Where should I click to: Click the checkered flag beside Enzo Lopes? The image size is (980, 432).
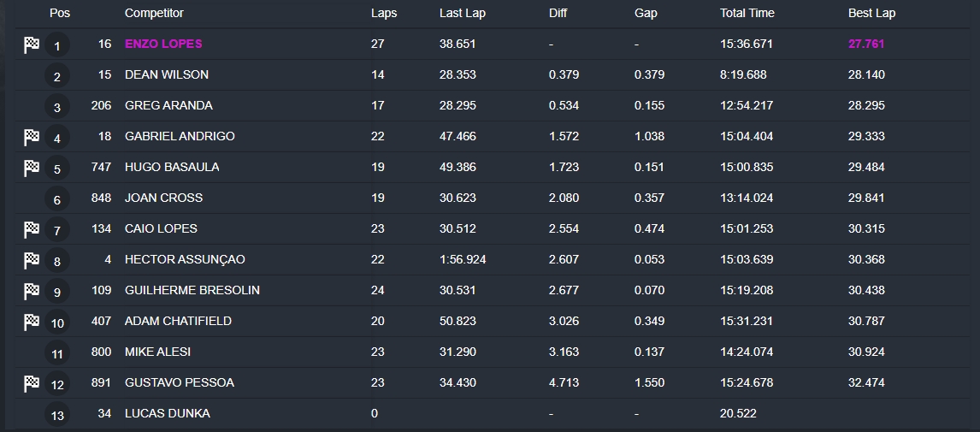pos(32,45)
